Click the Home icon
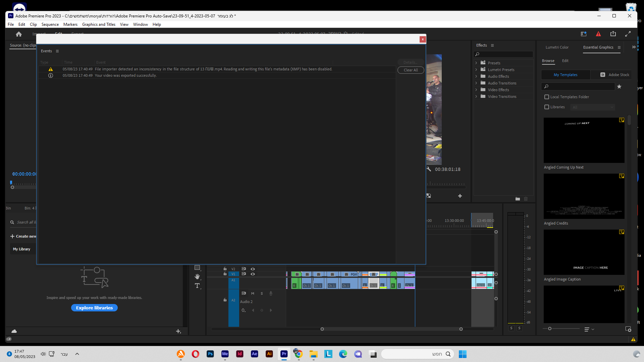 pos(19,34)
